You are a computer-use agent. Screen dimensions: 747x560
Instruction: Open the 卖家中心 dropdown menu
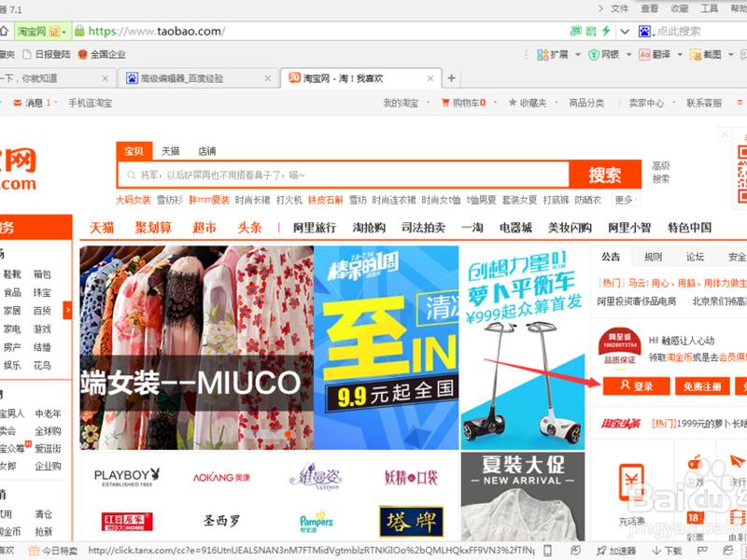click(651, 103)
